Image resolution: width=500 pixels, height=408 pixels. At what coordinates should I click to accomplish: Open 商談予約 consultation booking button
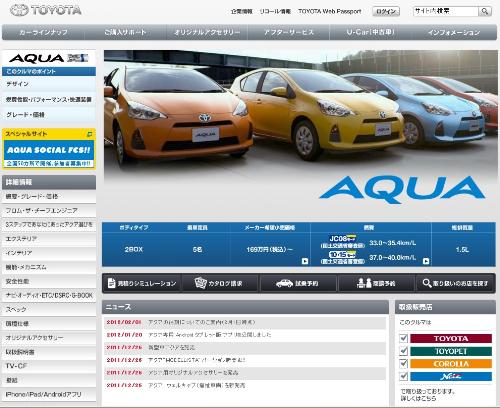click(377, 283)
